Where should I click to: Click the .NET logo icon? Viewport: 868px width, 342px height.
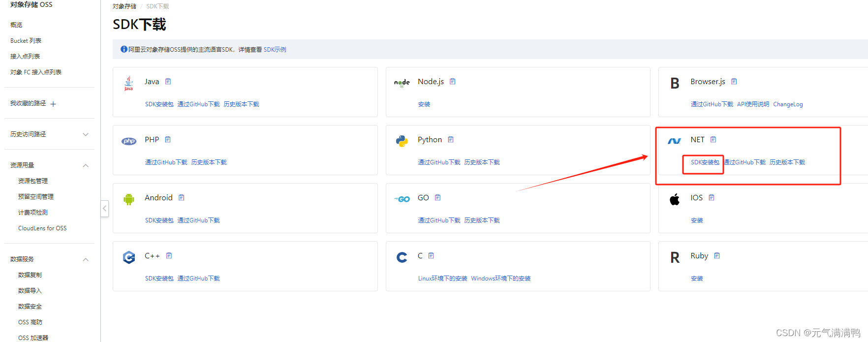click(x=675, y=141)
